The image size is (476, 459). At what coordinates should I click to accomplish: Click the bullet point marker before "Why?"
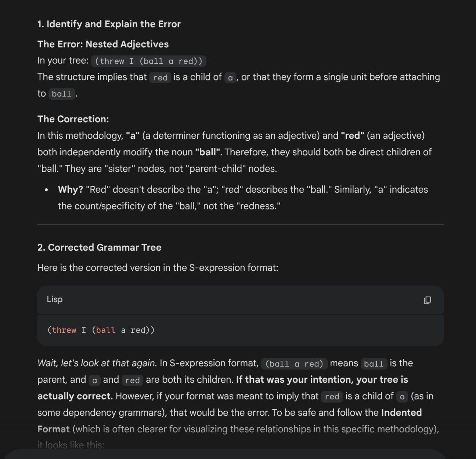pyautogui.click(x=46, y=190)
